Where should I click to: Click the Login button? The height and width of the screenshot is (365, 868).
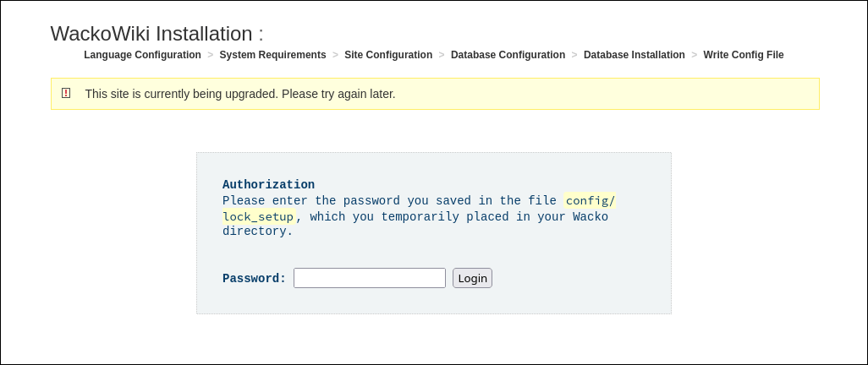coord(472,278)
